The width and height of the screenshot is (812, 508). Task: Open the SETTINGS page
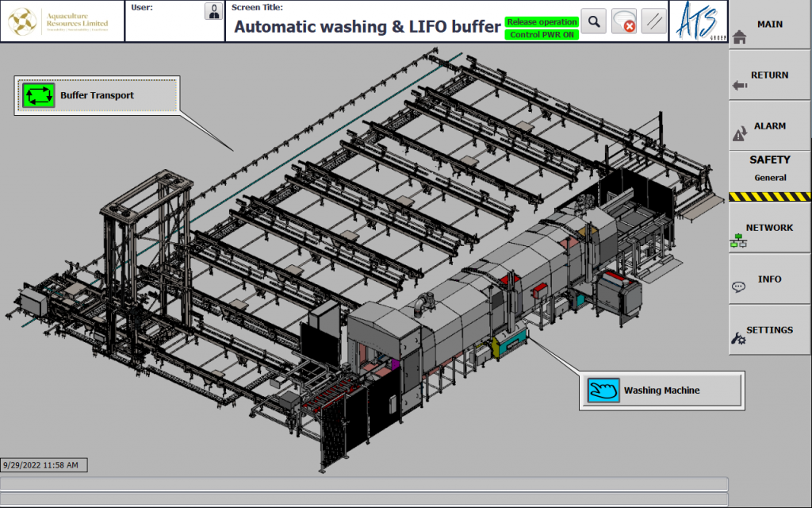click(x=769, y=330)
